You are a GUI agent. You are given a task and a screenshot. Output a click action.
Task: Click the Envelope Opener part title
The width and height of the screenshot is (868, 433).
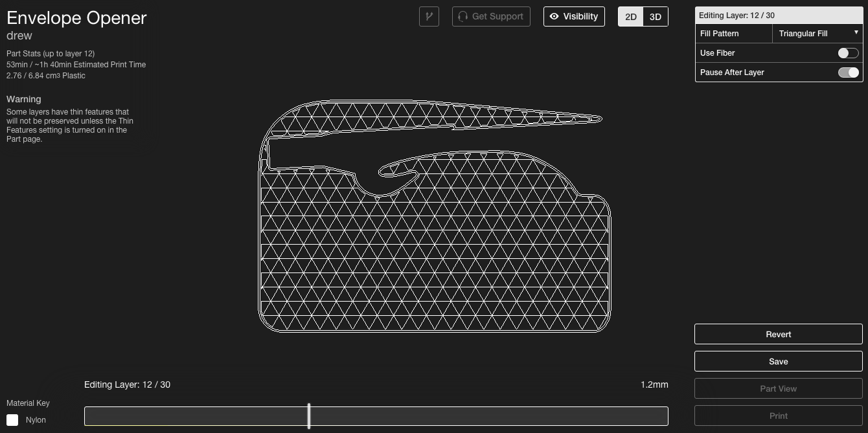(76, 17)
